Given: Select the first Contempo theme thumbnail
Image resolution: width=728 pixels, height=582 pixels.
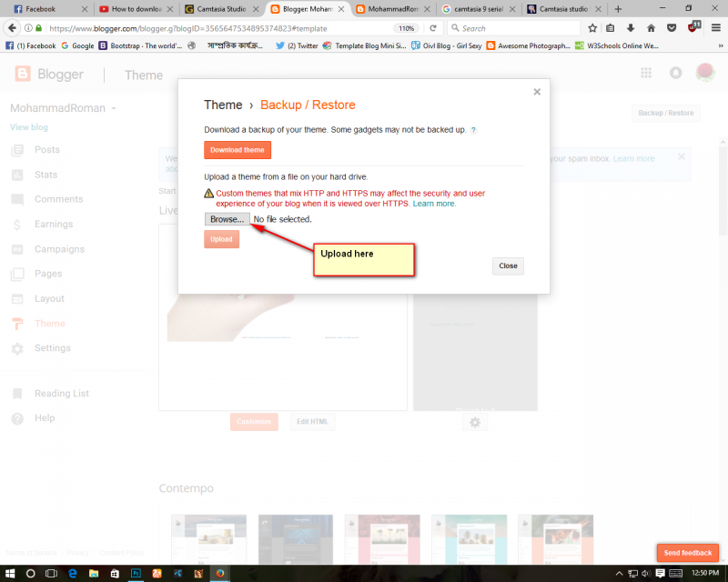Looking at the screenshot, I should (209, 538).
